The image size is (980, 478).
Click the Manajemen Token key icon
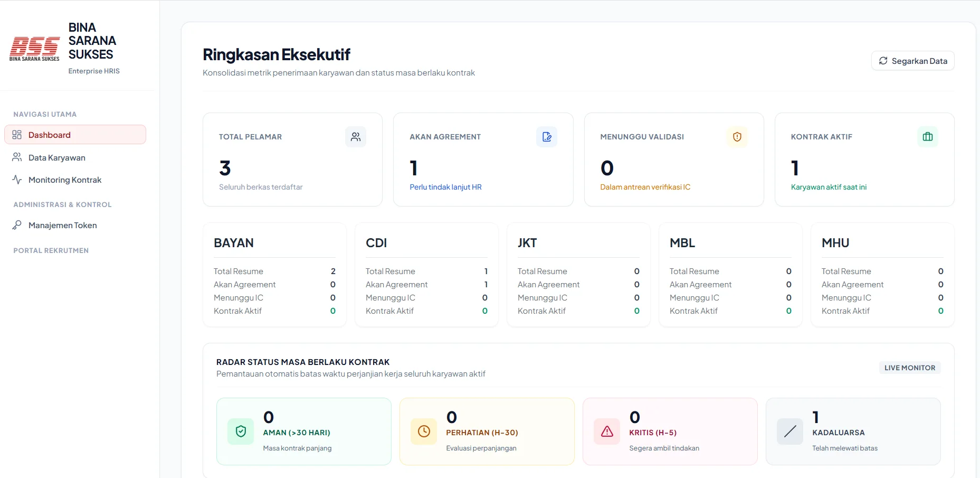point(17,225)
